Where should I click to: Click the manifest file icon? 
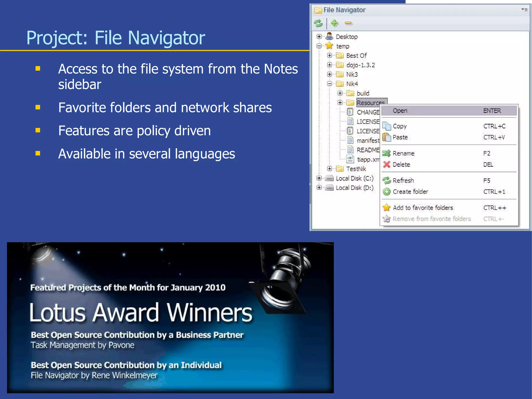click(x=350, y=140)
